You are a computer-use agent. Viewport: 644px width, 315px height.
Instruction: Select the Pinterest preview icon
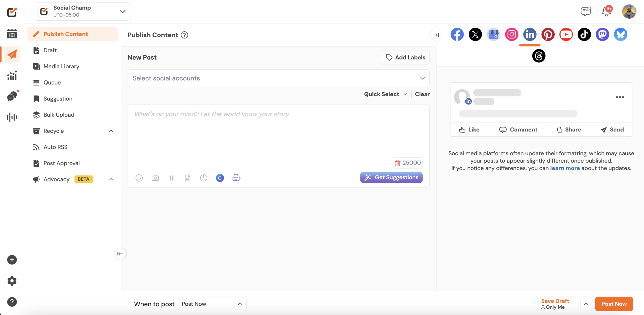coord(548,34)
